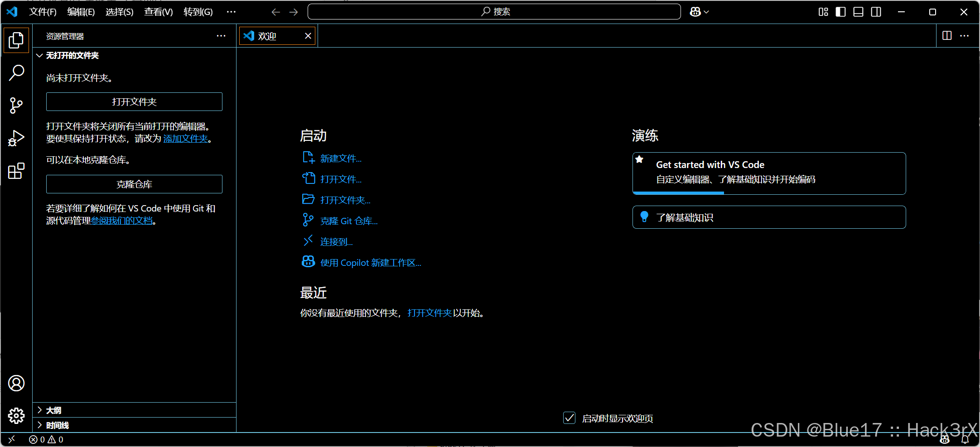Expand the 时间线 section
This screenshot has height=447, width=980.
56,425
